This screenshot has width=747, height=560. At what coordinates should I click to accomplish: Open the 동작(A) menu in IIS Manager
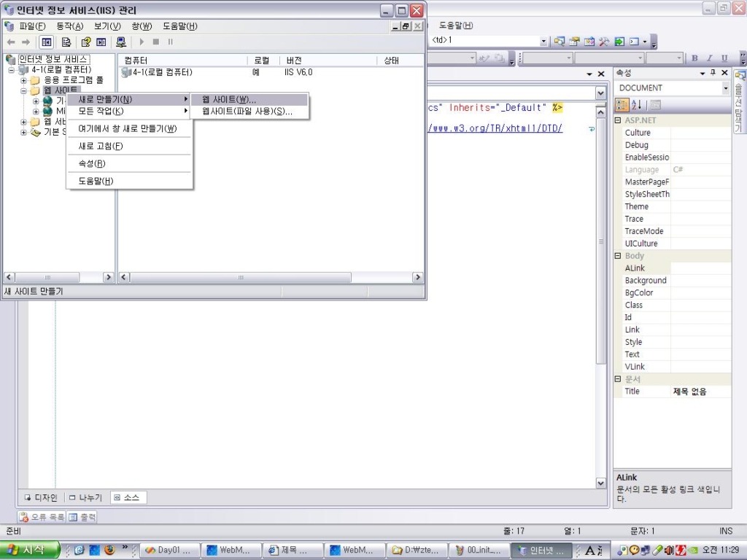point(69,26)
